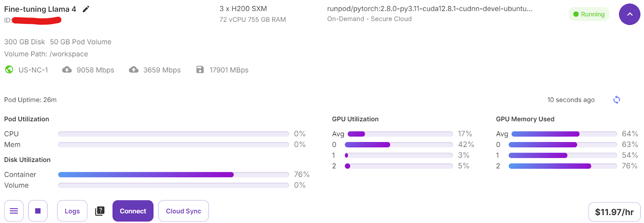This screenshot has height=223, width=644.
Task: Edit the pod name with pencil icon
Action: tap(86, 9)
